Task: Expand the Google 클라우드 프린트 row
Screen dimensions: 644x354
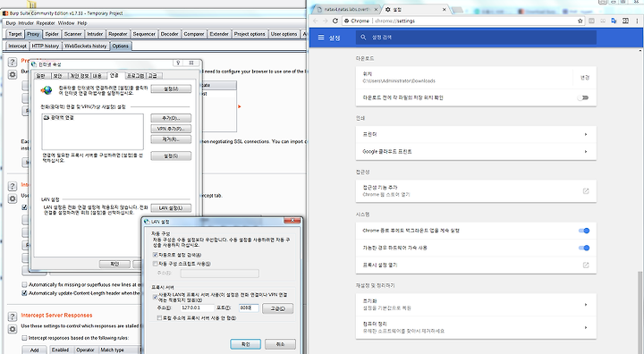Action: 476,152
